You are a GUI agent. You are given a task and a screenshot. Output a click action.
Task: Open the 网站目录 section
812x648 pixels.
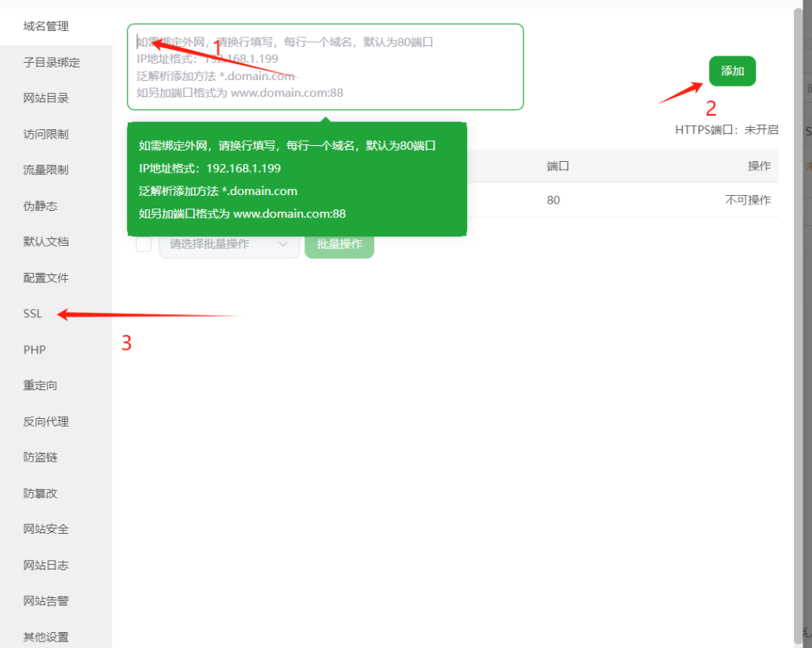(x=46, y=98)
